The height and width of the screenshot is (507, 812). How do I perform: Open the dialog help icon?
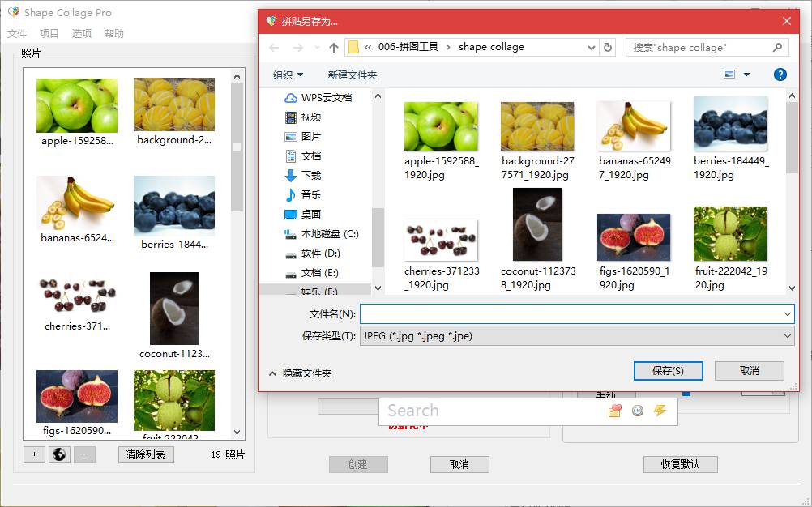pyautogui.click(x=780, y=75)
